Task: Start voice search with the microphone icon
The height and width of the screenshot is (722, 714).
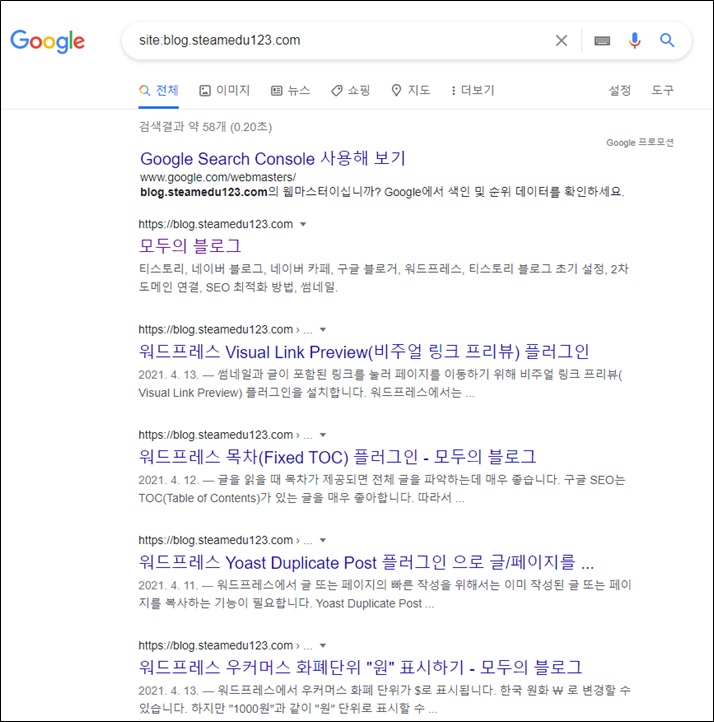Action: coord(635,41)
